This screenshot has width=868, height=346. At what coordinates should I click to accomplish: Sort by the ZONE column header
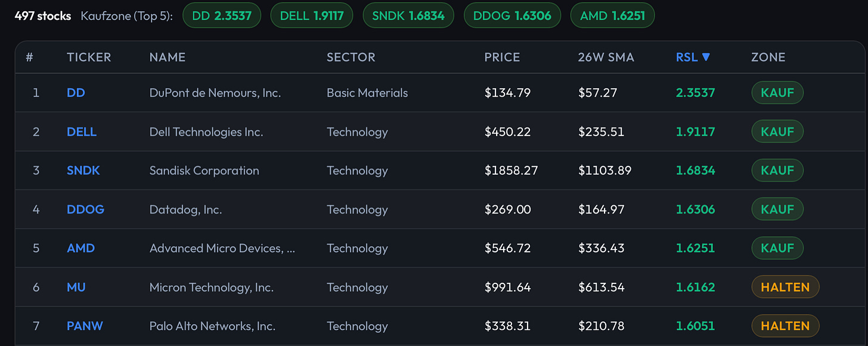click(x=768, y=57)
